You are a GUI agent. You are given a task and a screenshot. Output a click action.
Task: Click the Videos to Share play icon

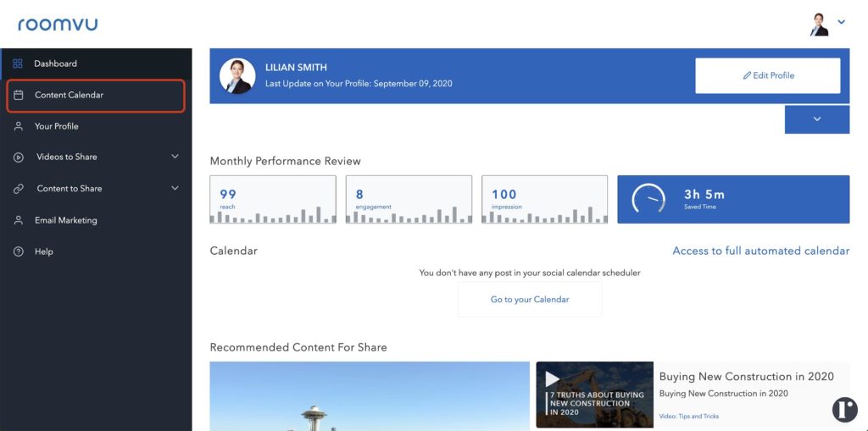point(18,157)
